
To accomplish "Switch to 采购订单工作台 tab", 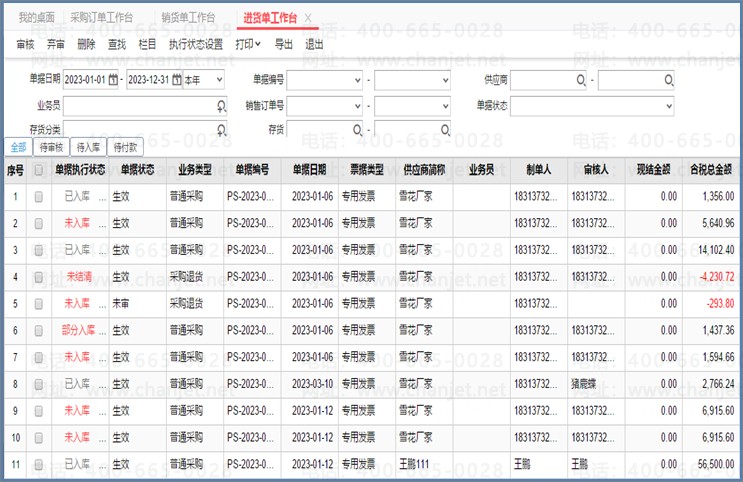I will (101, 18).
